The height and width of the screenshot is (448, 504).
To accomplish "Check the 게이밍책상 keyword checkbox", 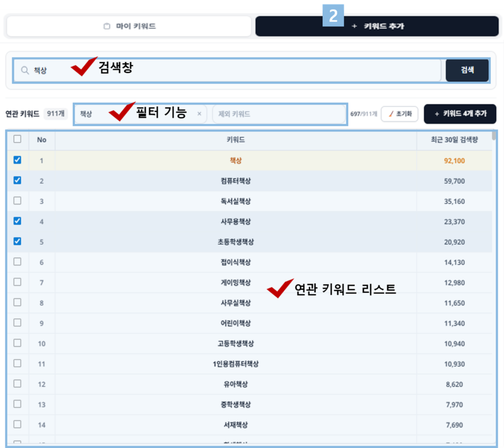I will tap(18, 282).
